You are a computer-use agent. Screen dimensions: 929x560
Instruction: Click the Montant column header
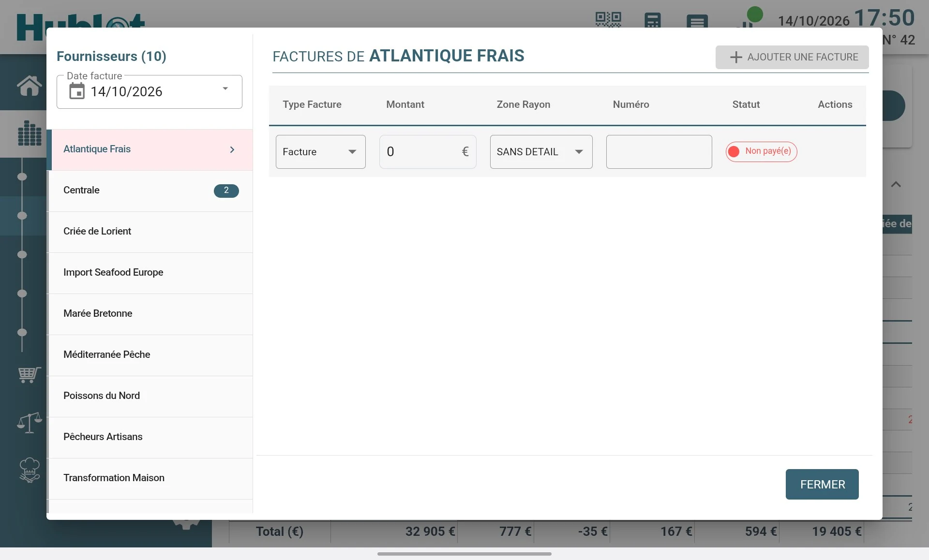(405, 104)
